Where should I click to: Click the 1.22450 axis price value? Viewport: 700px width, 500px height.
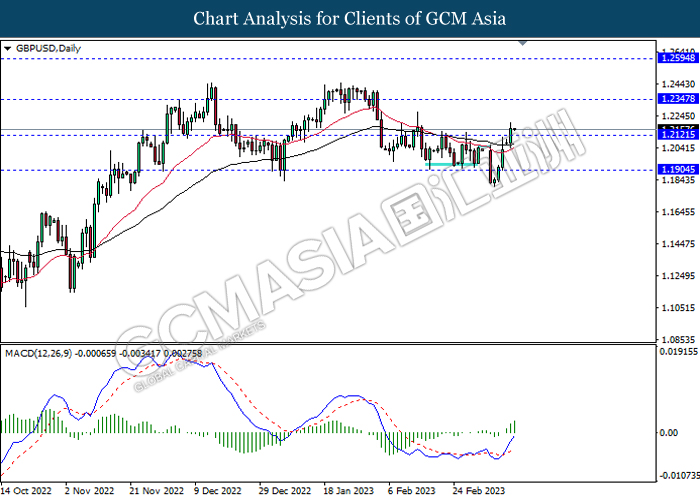(x=678, y=116)
